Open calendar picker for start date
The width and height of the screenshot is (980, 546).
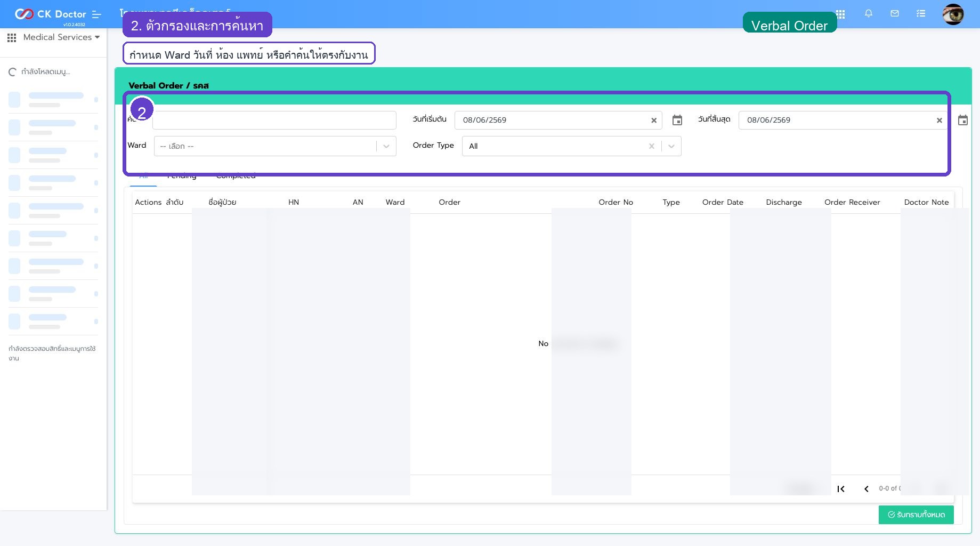click(x=677, y=121)
